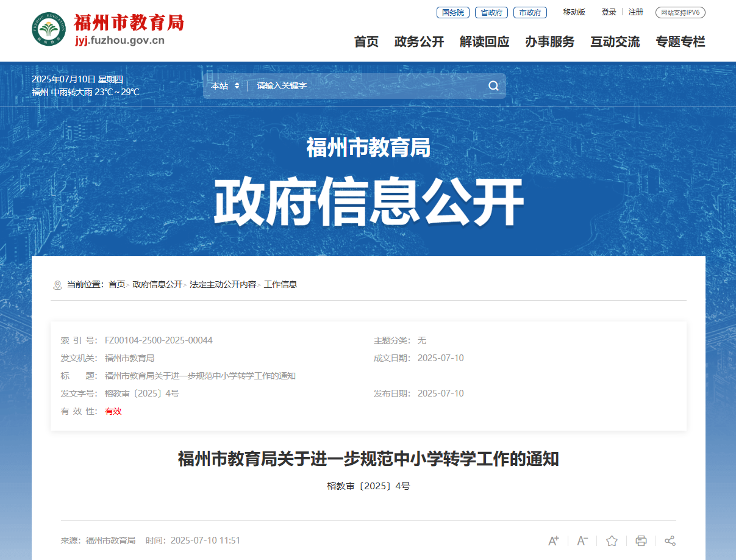Click the 市政府 link button
Image resolution: width=736 pixels, height=560 pixels.
530,12
